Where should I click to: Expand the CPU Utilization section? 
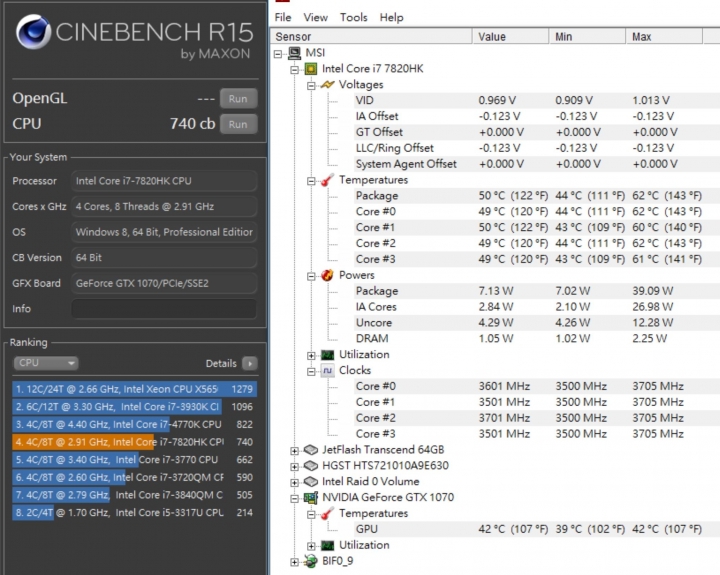click(x=311, y=355)
